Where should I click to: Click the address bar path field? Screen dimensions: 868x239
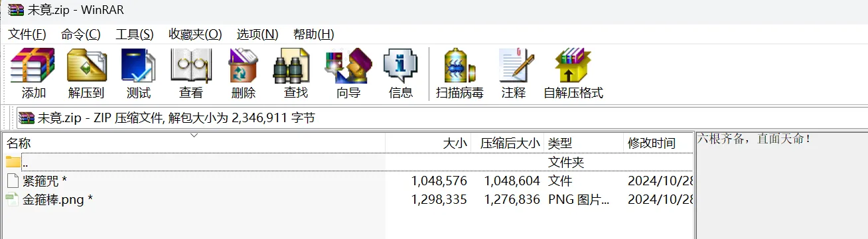point(441,118)
